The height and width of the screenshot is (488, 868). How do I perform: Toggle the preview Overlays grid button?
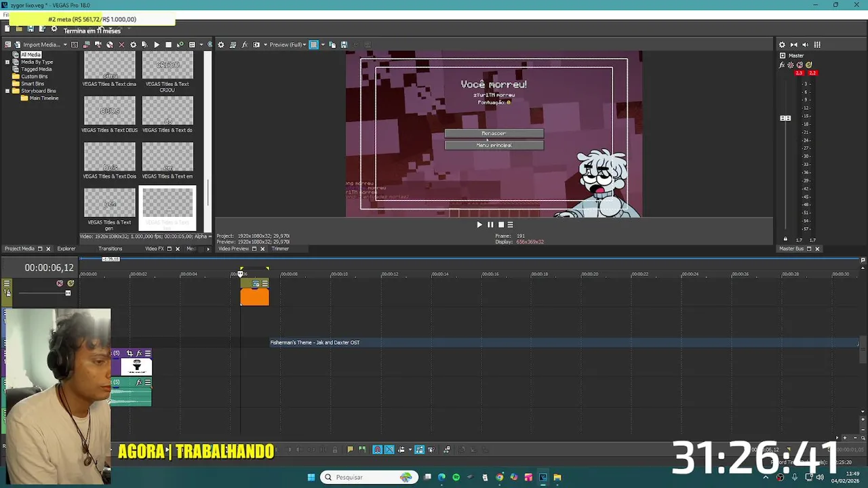point(313,45)
